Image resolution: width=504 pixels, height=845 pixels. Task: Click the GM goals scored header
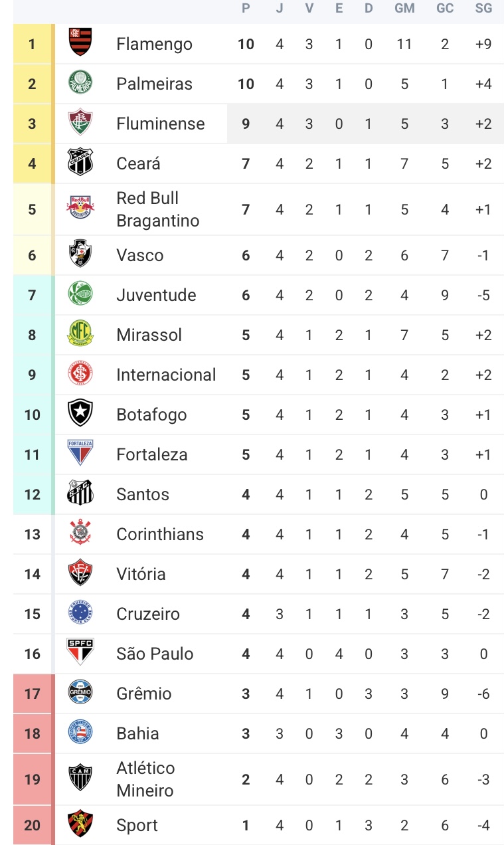tap(404, 9)
